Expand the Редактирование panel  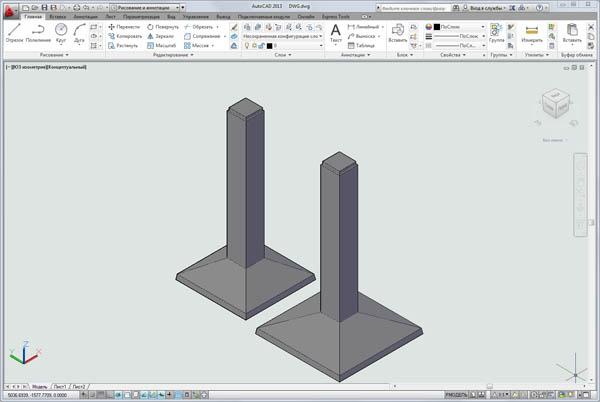click(175, 55)
